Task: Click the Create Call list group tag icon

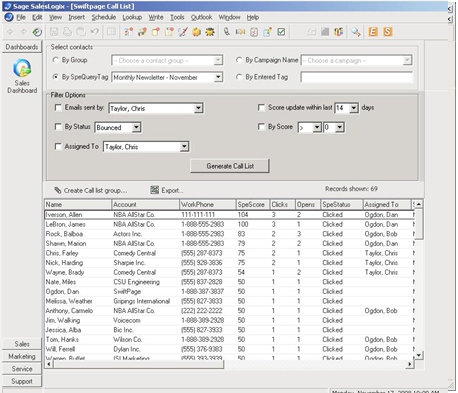Action: 58,190
